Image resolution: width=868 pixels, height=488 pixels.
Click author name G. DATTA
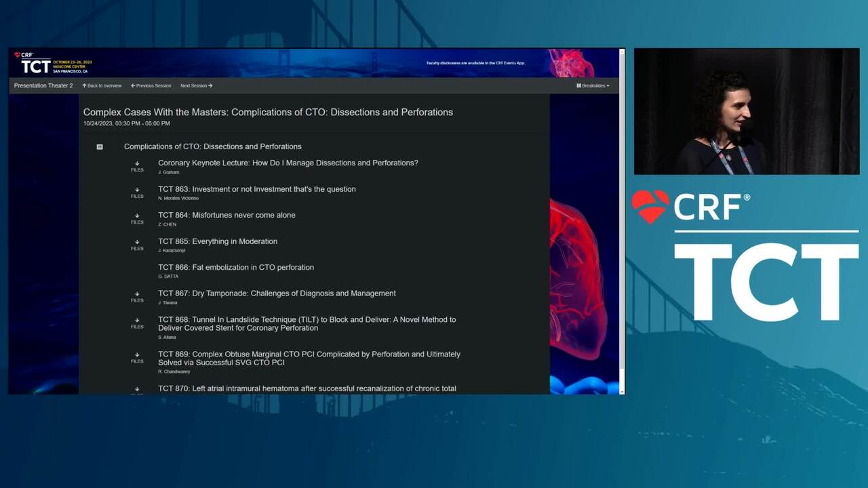coord(169,277)
